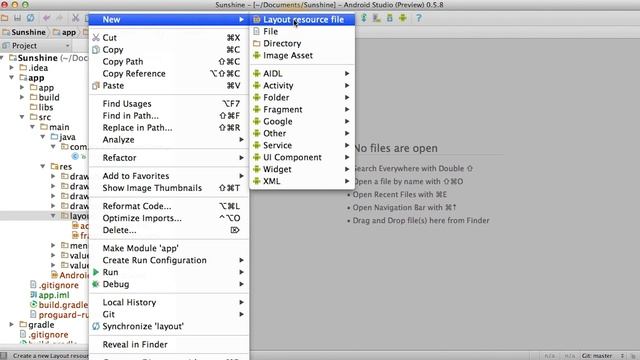Click the Redo arrow toolbar icon
640x360 pixels.
click(x=60, y=18)
